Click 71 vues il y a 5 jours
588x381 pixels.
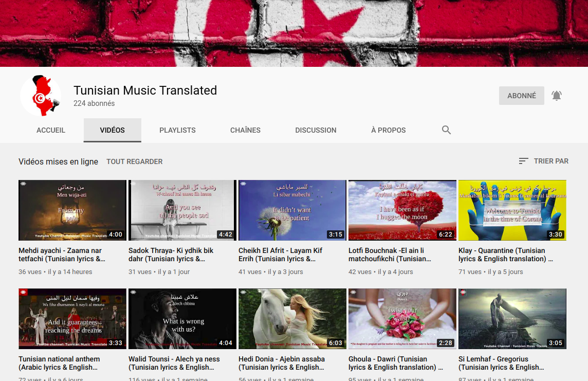tap(490, 272)
